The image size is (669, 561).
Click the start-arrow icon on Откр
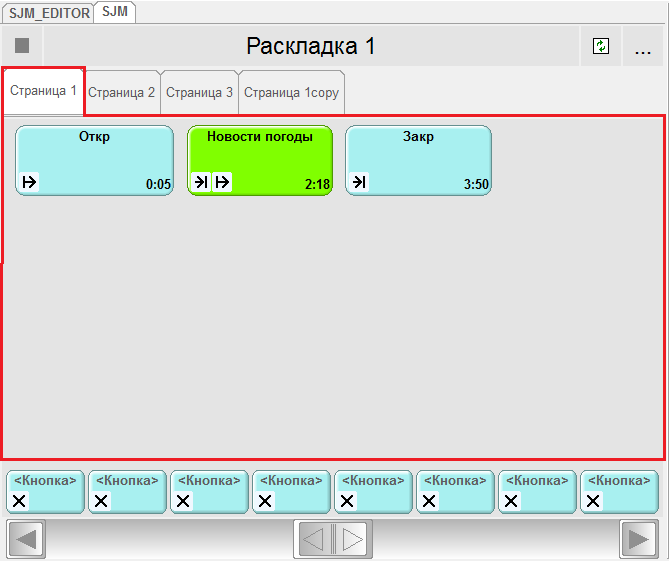click(29, 182)
